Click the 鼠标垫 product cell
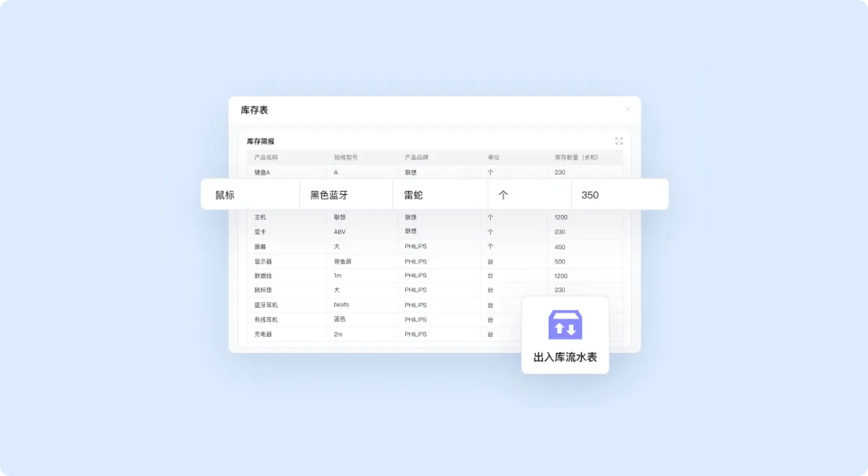The width and height of the screenshot is (868, 476). [x=263, y=290]
